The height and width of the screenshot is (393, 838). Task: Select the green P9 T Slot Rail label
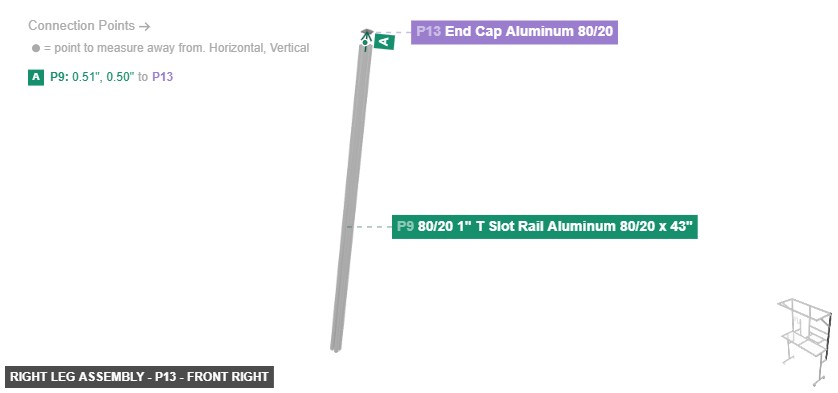tap(545, 227)
